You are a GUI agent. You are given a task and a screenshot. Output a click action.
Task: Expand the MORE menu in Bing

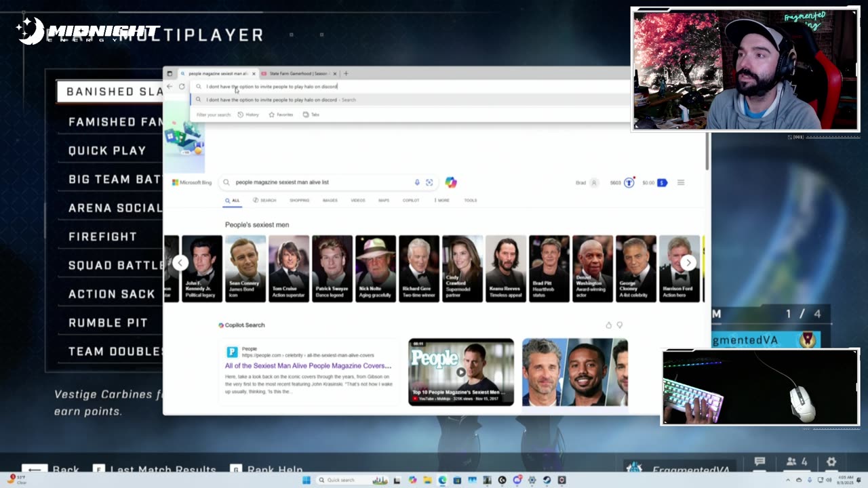click(x=441, y=201)
